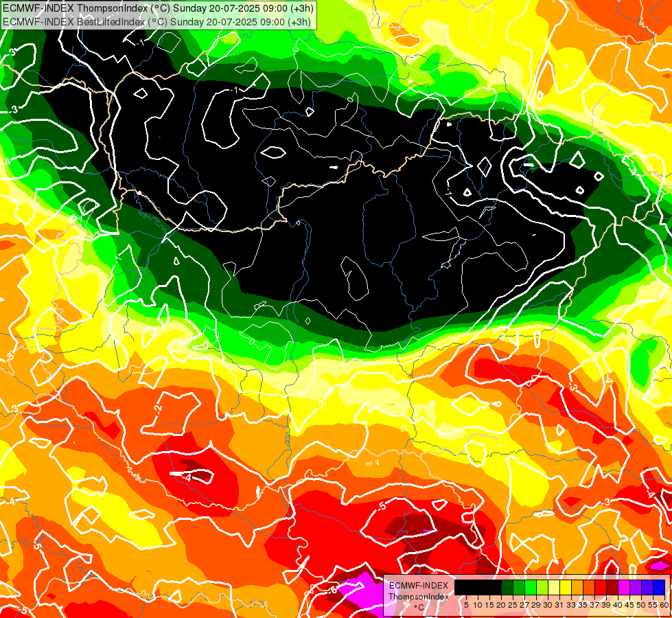Click the medium green 25–27 legend swatch
This screenshot has width=672, height=618.
pos(519,588)
